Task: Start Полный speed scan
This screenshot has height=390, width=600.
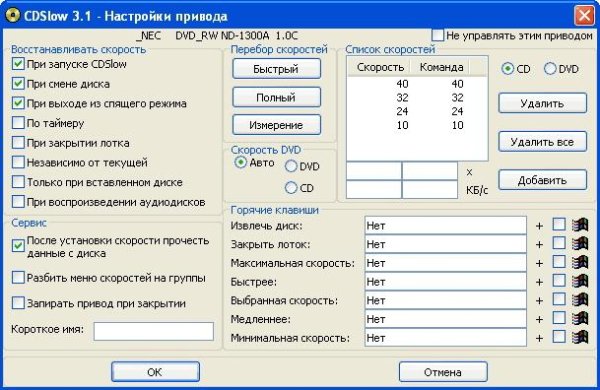Action: 276,97
